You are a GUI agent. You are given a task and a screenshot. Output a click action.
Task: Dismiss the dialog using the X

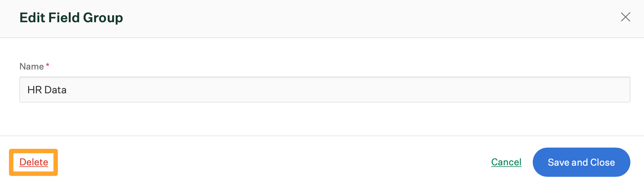pos(626,17)
